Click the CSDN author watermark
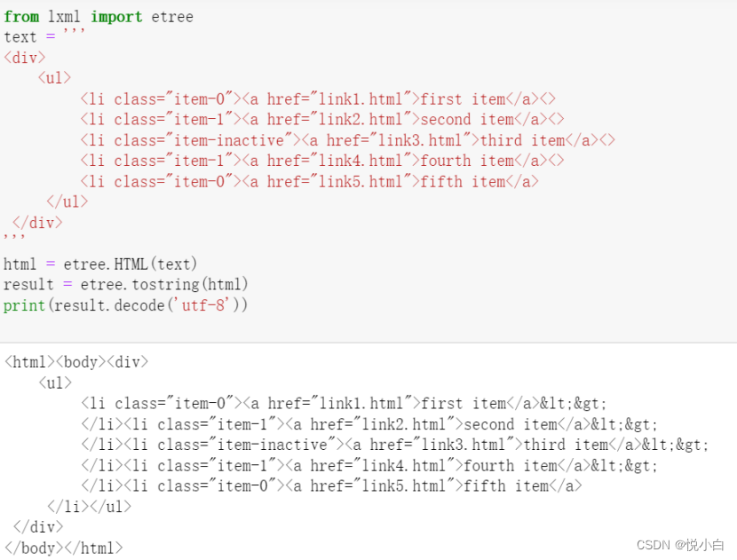737x560 pixels. tap(680, 545)
